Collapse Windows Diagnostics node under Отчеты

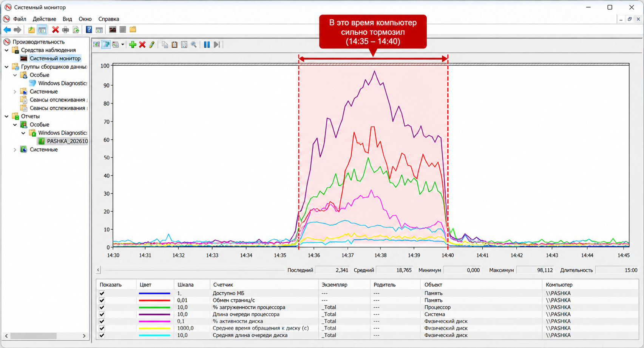23,133
